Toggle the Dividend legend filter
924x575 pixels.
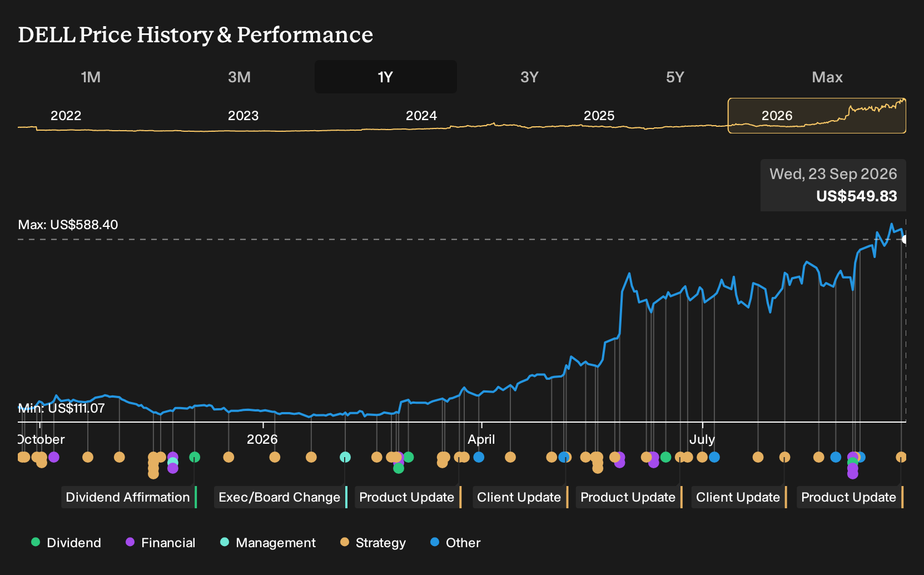(66, 543)
